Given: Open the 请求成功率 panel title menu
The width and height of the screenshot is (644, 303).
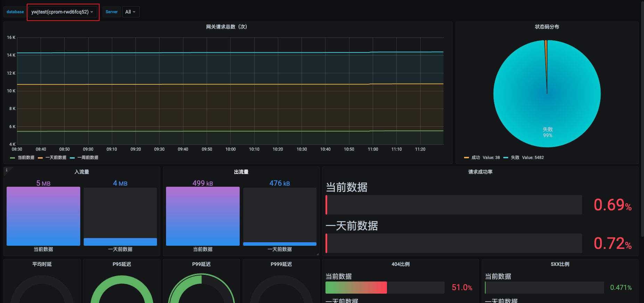Looking at the screenshot, I should tap(480, 172).
